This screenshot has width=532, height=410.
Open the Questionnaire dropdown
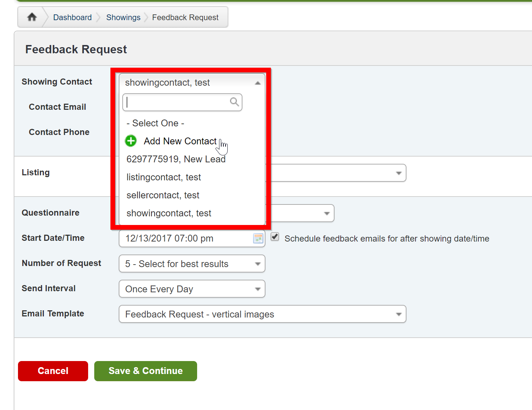coord(327,213)
